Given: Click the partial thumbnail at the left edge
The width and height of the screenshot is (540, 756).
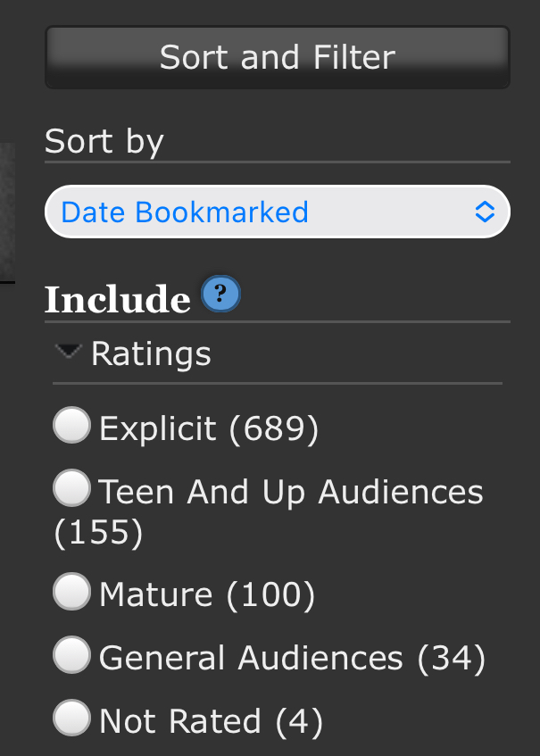Looking at the screenshot, I should click(7, 212).
